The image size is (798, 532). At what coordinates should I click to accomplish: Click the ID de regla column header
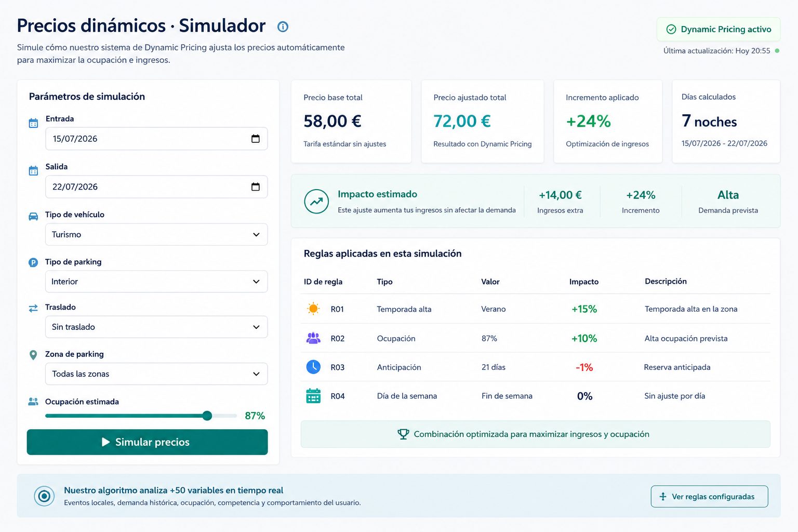323,282
